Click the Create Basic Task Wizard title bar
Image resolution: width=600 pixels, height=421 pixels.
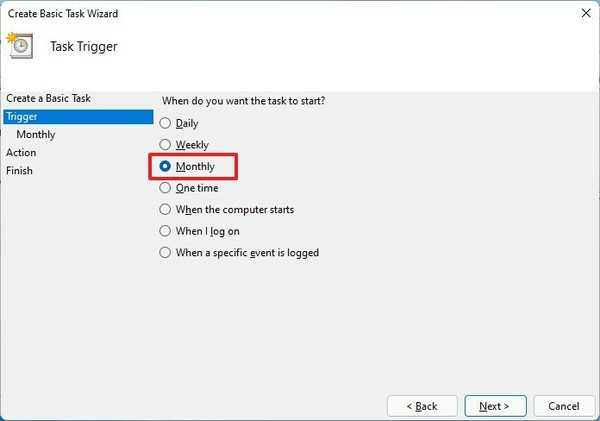coord(250,13)
